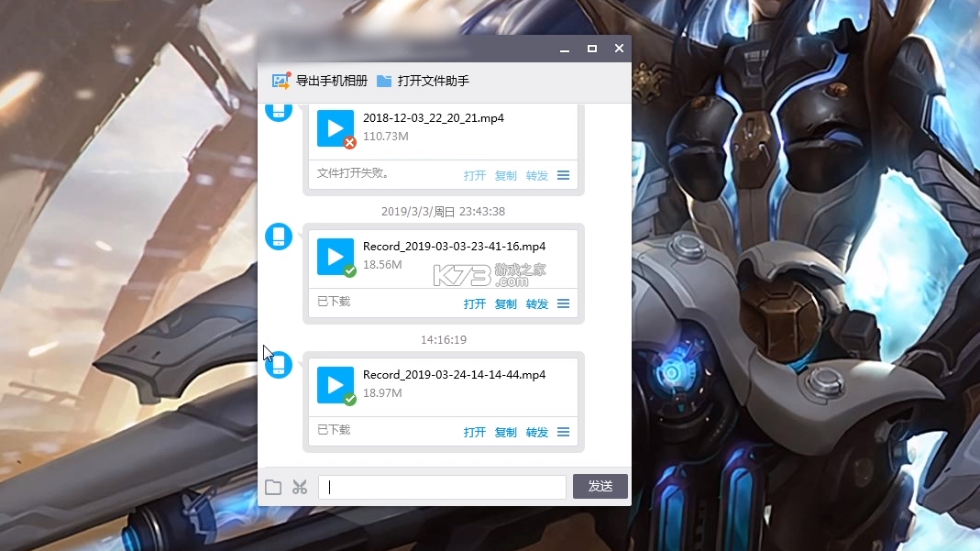980x551 pixels.
Task: Open the 打开文件助手 text link
Action: coord(433,81)
